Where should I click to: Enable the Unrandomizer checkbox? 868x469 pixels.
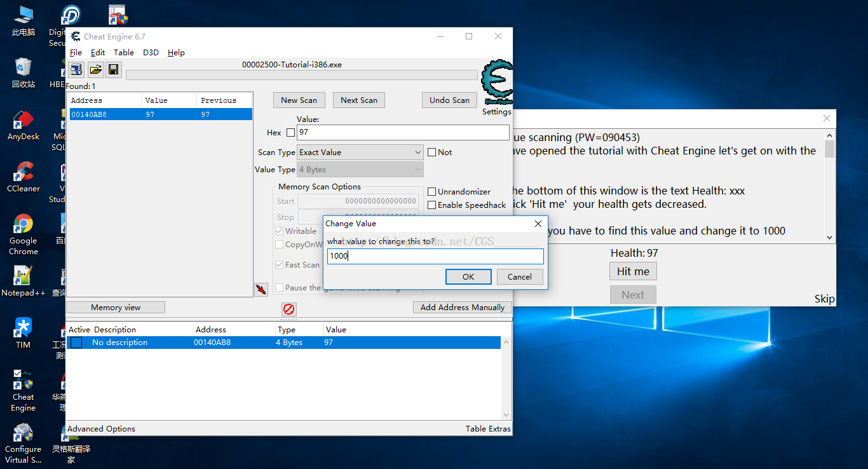coord(432,191)
